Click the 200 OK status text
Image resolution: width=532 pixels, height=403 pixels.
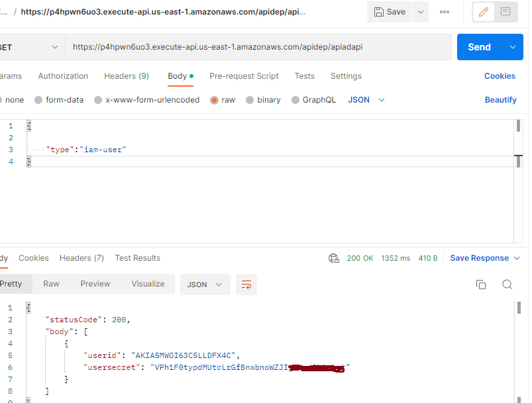tap(360, 258)
